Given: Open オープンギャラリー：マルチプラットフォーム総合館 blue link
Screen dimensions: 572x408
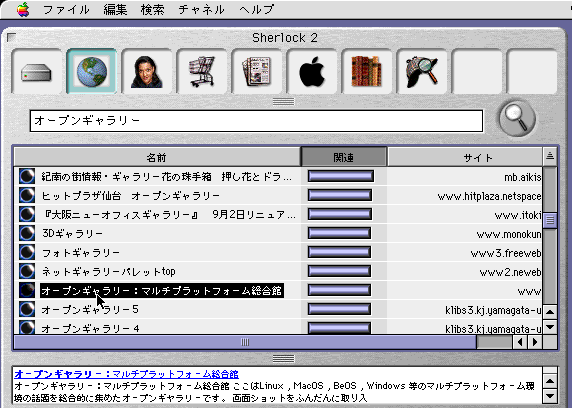Looking at the screenshot, I should pos(126,374).
